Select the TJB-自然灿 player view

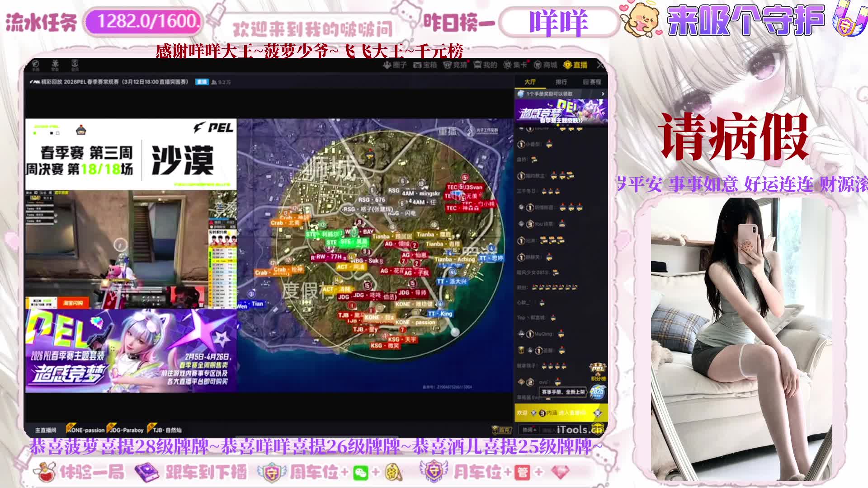pyautogui.click(x=165, y=430)
